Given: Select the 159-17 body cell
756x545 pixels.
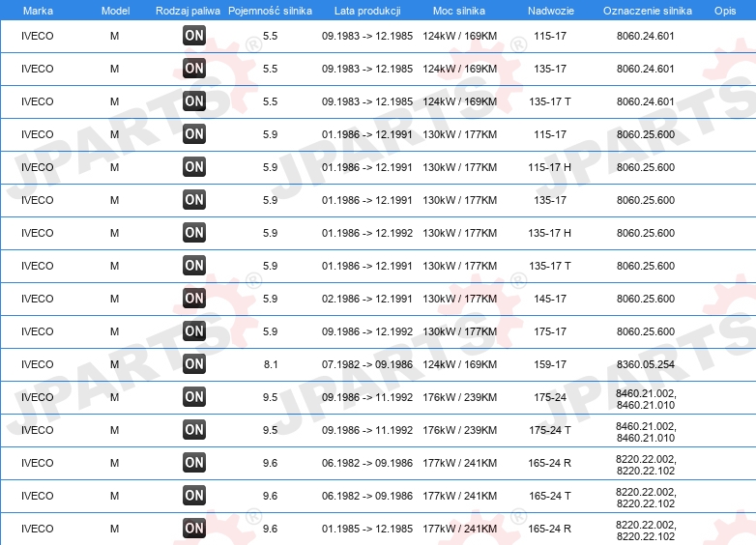Looking at the screenshot, I should [x=550, y=364].
